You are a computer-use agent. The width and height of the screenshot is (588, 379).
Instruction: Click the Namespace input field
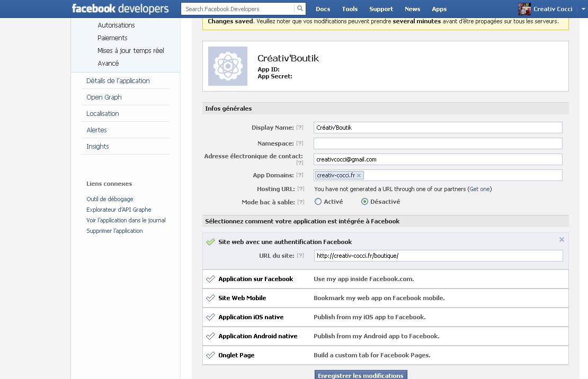pos(438,143)
